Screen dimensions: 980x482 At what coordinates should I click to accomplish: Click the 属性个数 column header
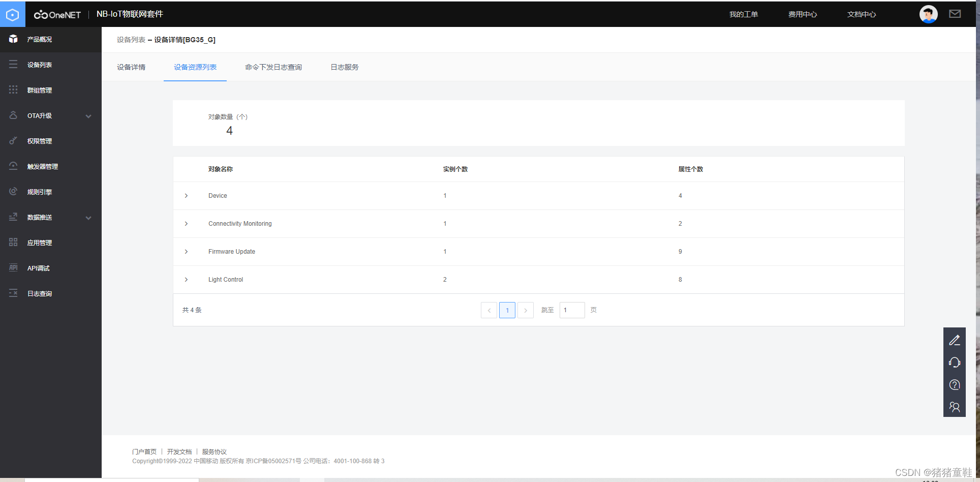pyautogui.click(x=691, y=169)
